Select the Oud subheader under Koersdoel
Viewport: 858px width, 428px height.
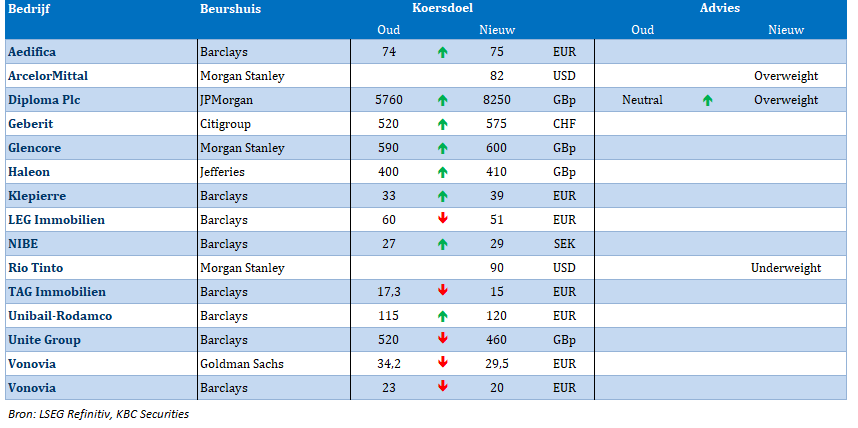(x=389, y=30)
